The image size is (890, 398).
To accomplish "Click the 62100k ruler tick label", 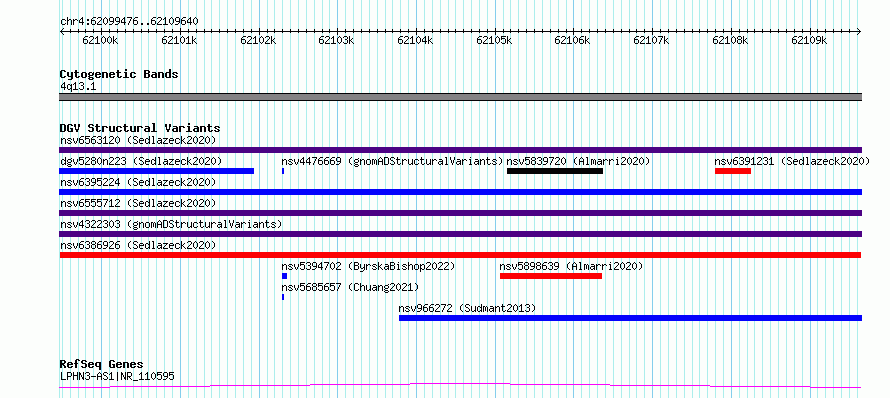I will 100,40.
